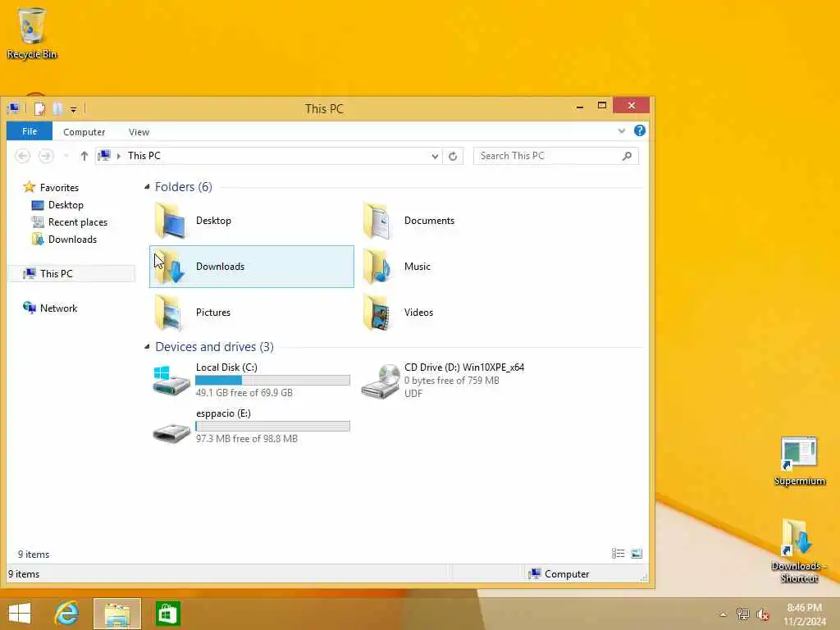Select the Videos folder
840x630 pixels.
tap(461, 313)
